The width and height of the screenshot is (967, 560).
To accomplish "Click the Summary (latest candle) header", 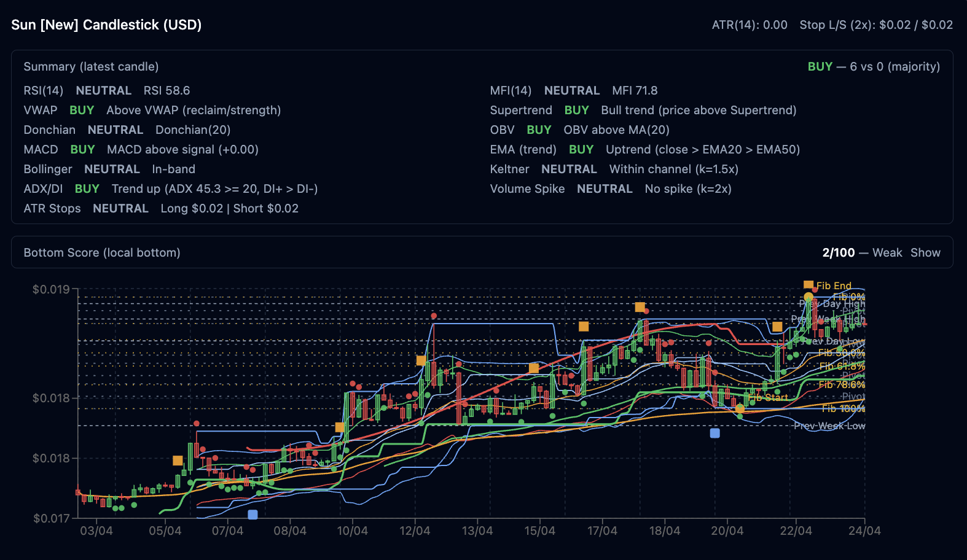I will 91,66.
